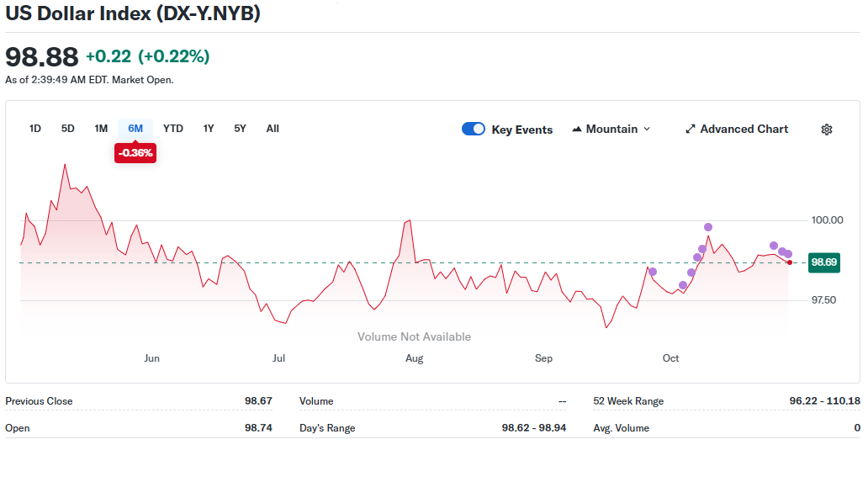Click the green 98.69 price label

click(823, 262)
